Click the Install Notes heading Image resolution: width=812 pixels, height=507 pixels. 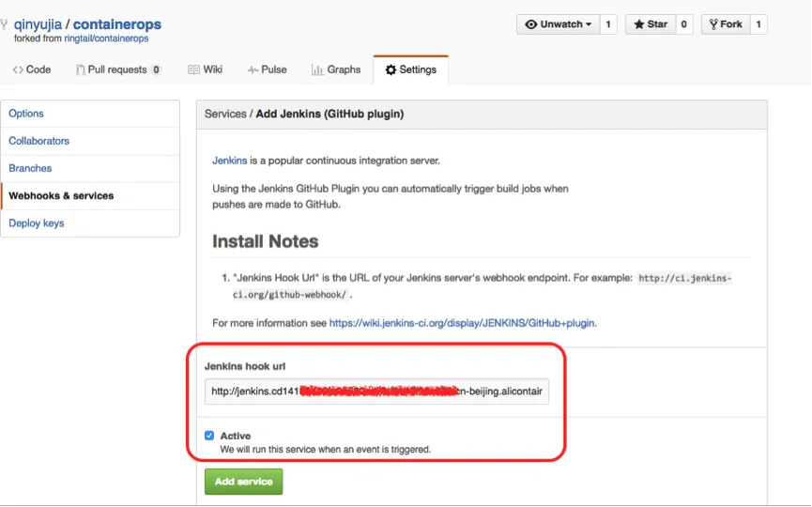pos(265,242)
